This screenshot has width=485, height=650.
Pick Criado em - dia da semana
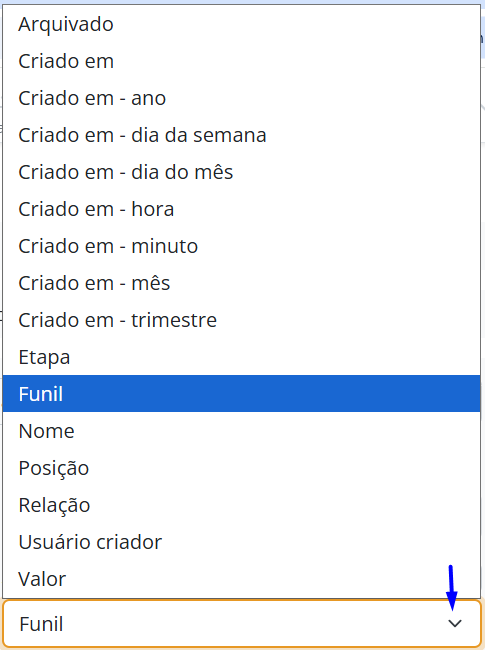pos(241,135)
